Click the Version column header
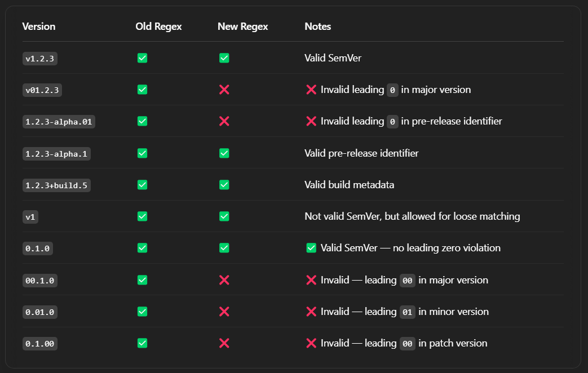Screen dimensions: 588x373 click(x=39, y=26)
